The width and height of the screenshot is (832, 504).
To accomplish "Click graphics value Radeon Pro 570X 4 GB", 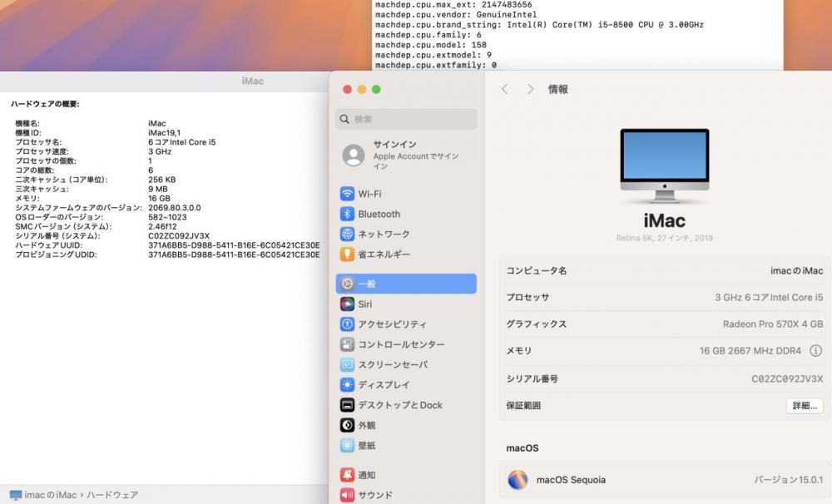I will pyautogui.click(x=773, y=324).
